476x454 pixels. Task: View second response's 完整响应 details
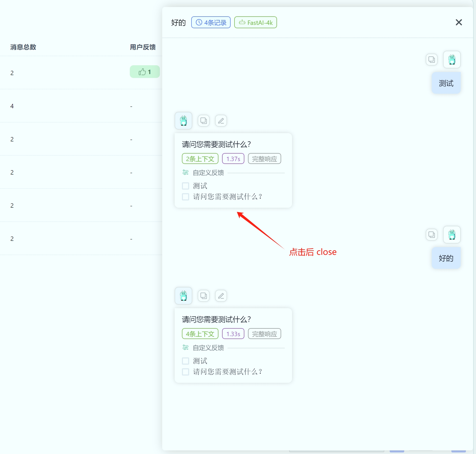coord(264,334)
